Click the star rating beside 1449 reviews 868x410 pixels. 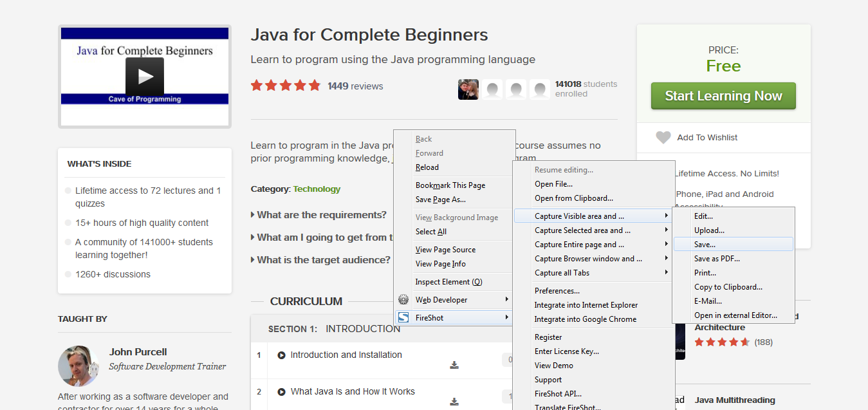(x=285, y=84)
